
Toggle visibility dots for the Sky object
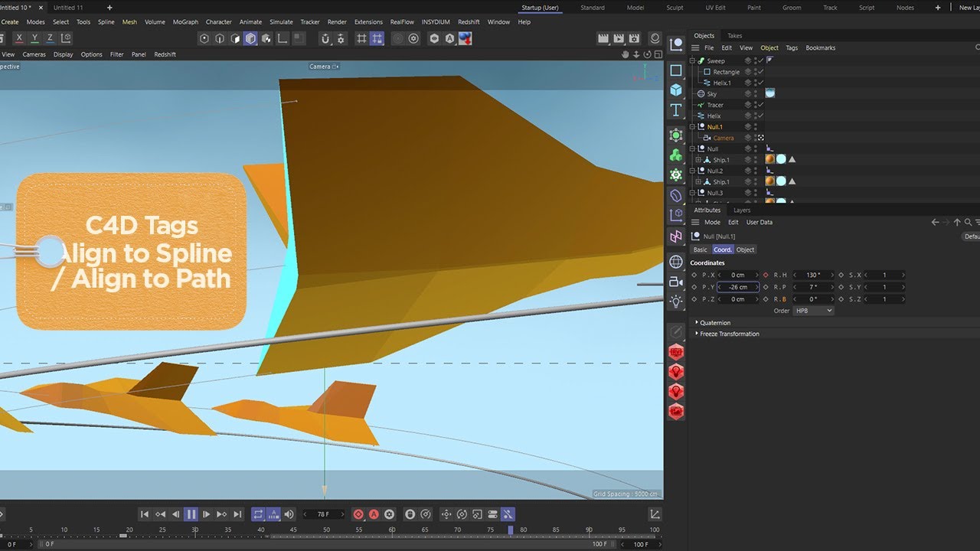point(756,93)
